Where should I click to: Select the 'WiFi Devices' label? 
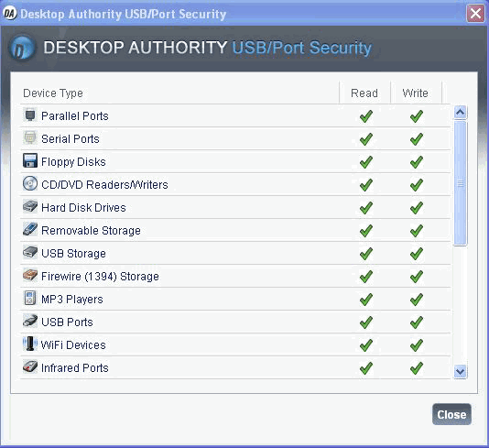(73, 344)
